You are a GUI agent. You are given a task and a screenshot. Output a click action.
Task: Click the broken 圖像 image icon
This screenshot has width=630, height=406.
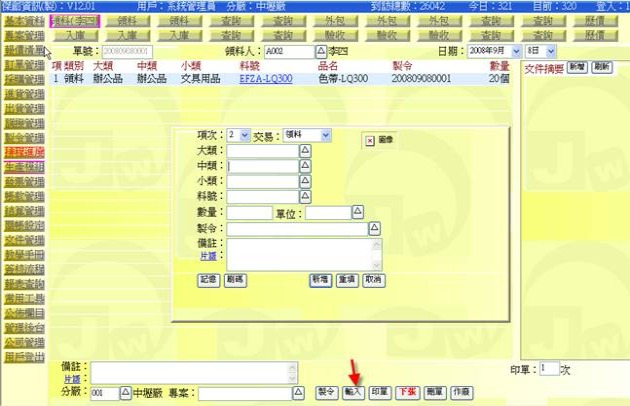pyautogui.click(x=369, y=141)
